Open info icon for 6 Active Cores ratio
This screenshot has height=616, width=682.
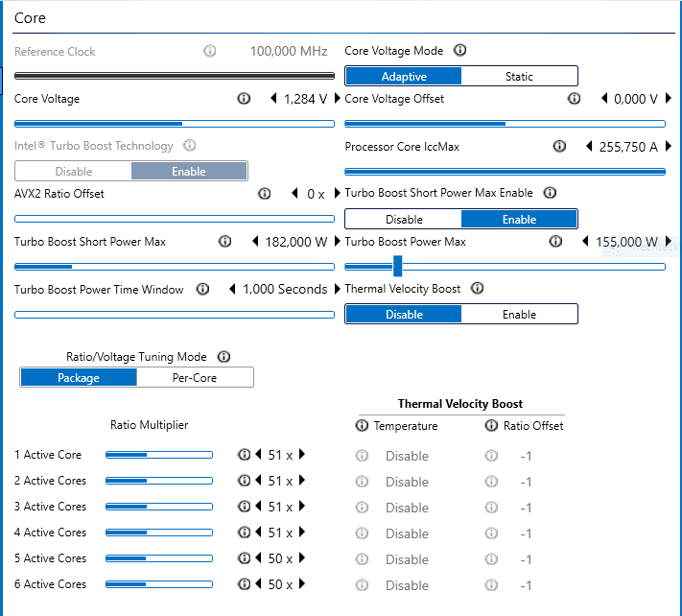(244, 584)
